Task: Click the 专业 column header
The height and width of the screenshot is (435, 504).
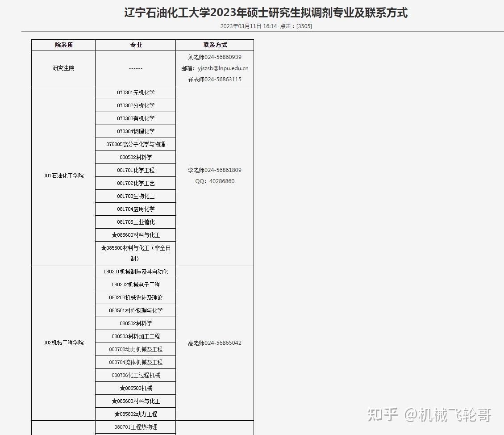Action: (136, 45)
